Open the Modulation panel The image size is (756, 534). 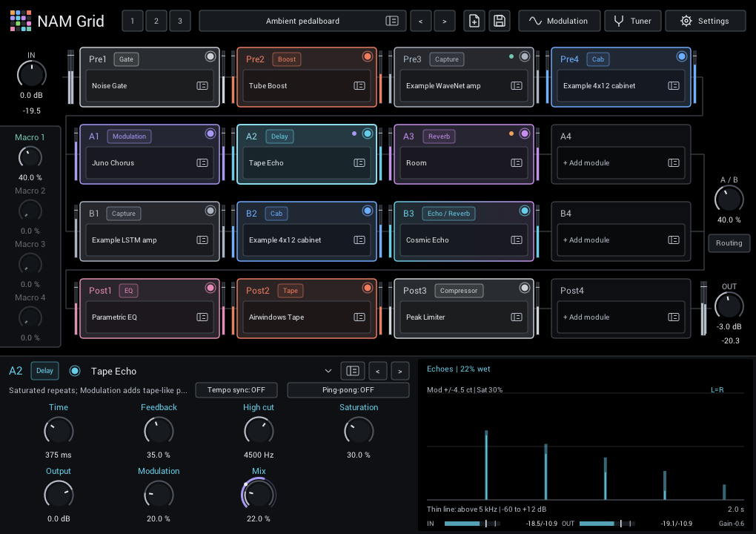[560, 21]
